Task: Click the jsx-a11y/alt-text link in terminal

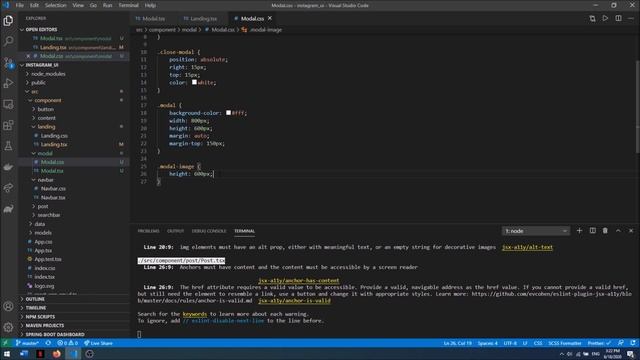Action: point(527,247)
